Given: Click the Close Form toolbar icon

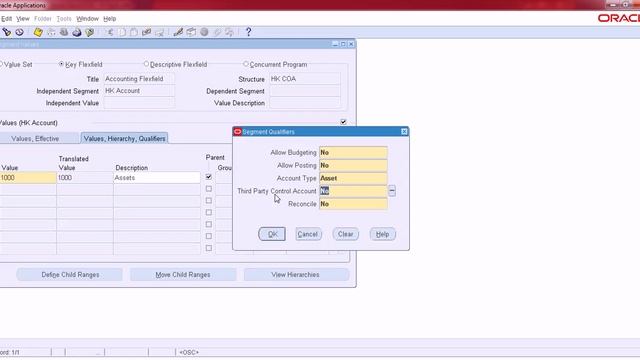Looking at the screenshot, I should coord(89,32).
